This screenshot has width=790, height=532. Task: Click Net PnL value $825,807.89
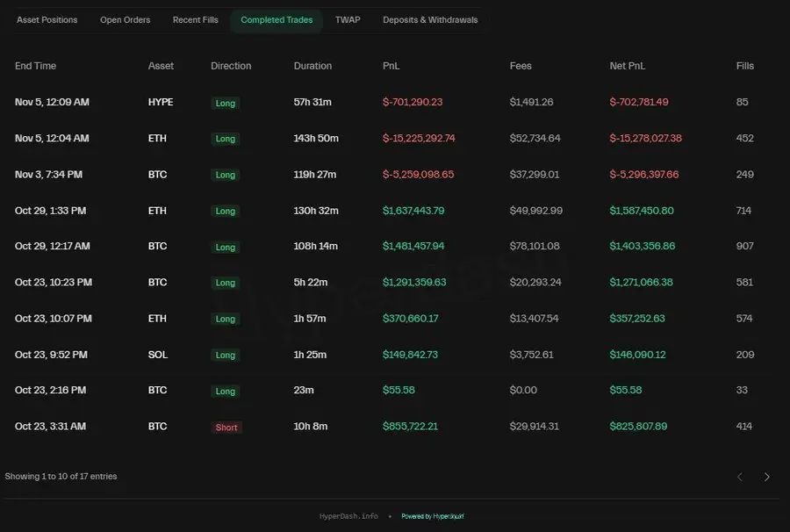pos(638,427)
